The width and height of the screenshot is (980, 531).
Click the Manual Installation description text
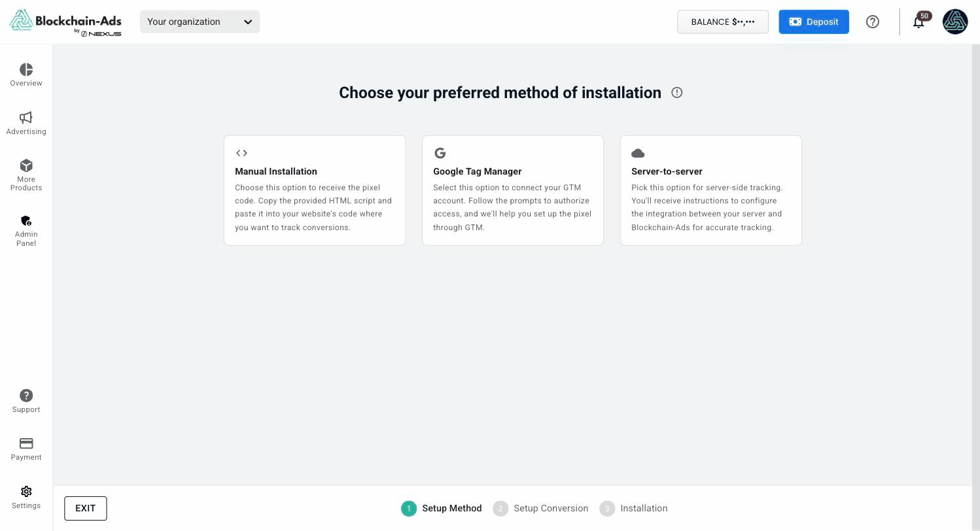pyautogui.click(x=313, y=207)
